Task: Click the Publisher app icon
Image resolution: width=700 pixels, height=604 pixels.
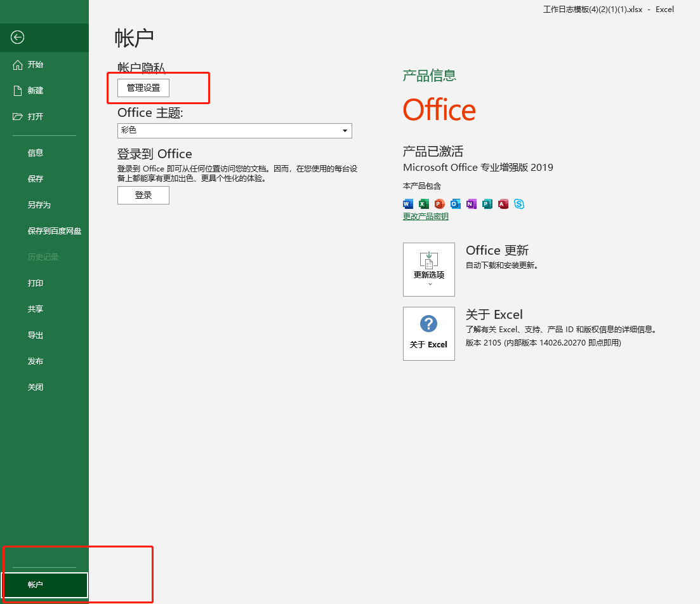Action: (x=487, y=204)
